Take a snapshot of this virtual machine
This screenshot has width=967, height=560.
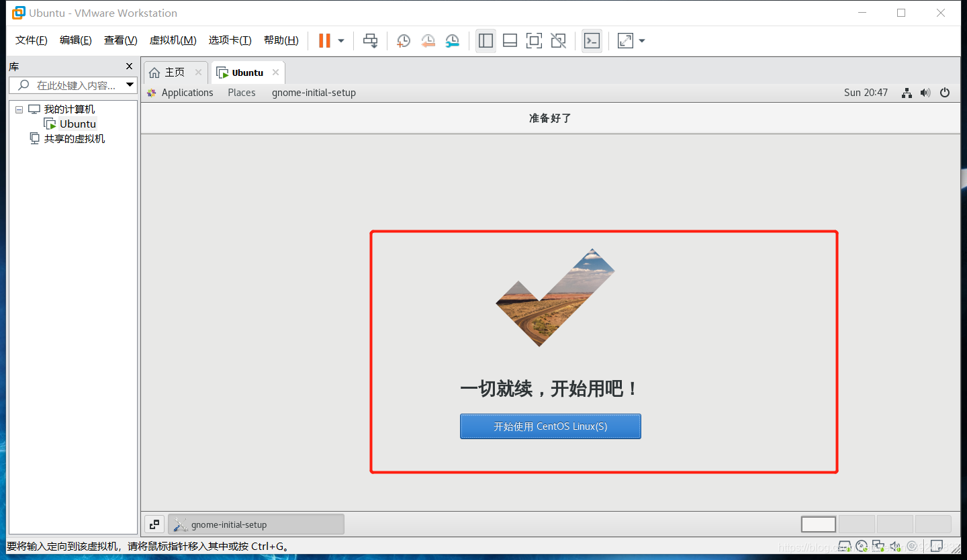403,40
